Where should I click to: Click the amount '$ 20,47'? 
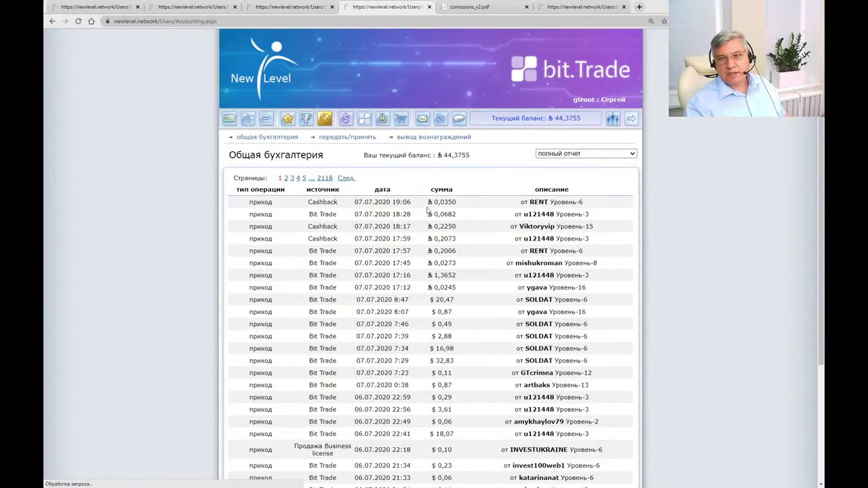click(441, 300)
